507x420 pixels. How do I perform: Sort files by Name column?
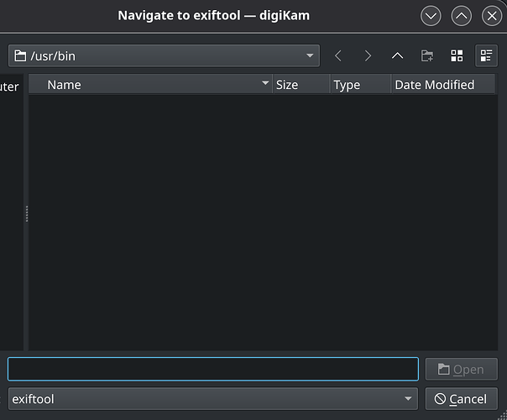pos(151,85)
